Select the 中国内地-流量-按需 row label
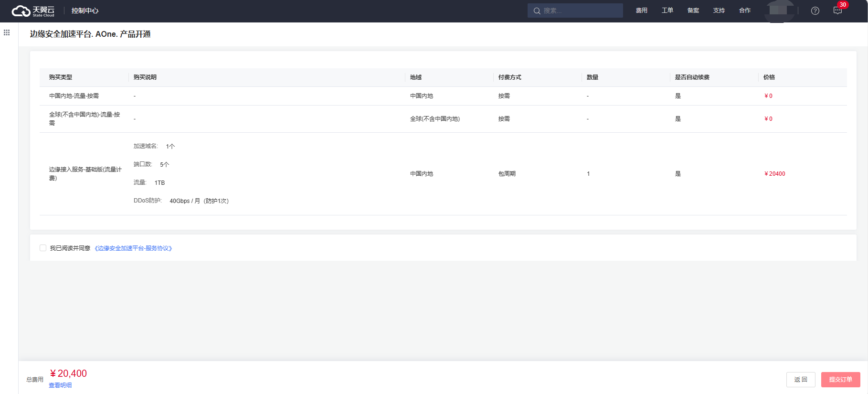The image size is (868, 394). pyautogui.click(x=74, y=96)
